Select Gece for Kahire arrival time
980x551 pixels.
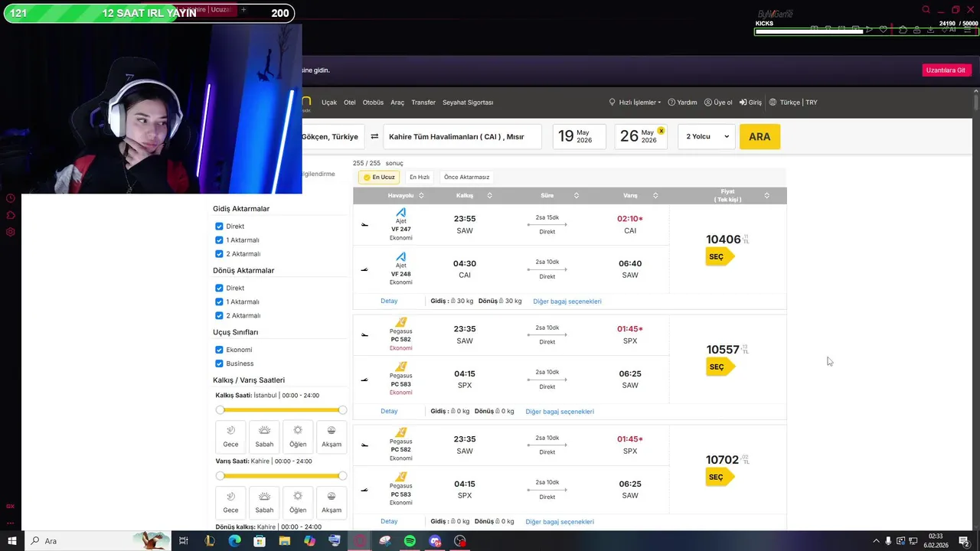230,503
